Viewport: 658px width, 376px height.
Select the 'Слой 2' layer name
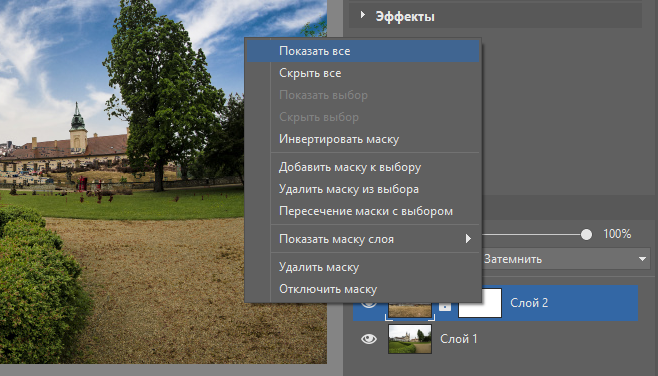[529, 303]
